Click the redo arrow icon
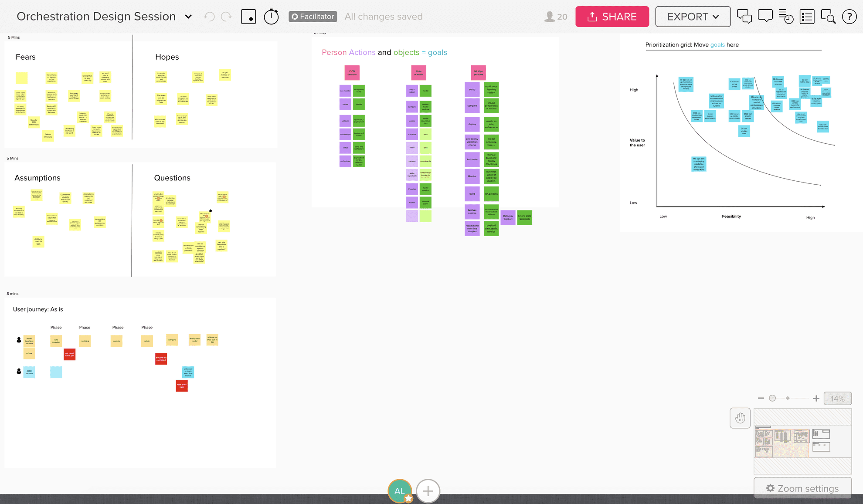Screen dimensions: 863x504 226,17
